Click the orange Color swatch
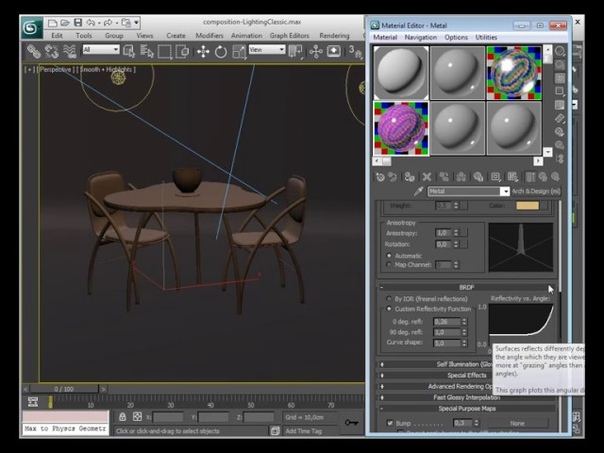 pyautogui.click(x=527, y=206)
